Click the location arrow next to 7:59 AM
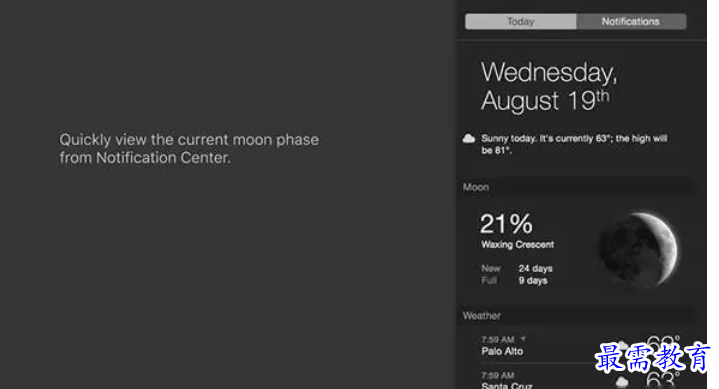Screen dimensions: 719x389 (523, 339)
